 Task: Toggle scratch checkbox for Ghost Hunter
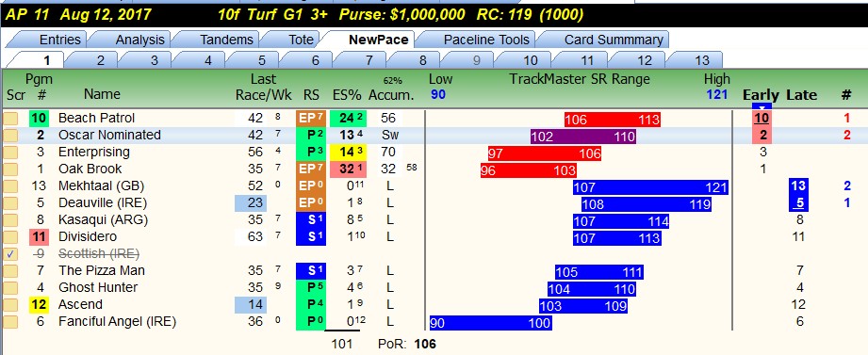click(x=11, y=287)
